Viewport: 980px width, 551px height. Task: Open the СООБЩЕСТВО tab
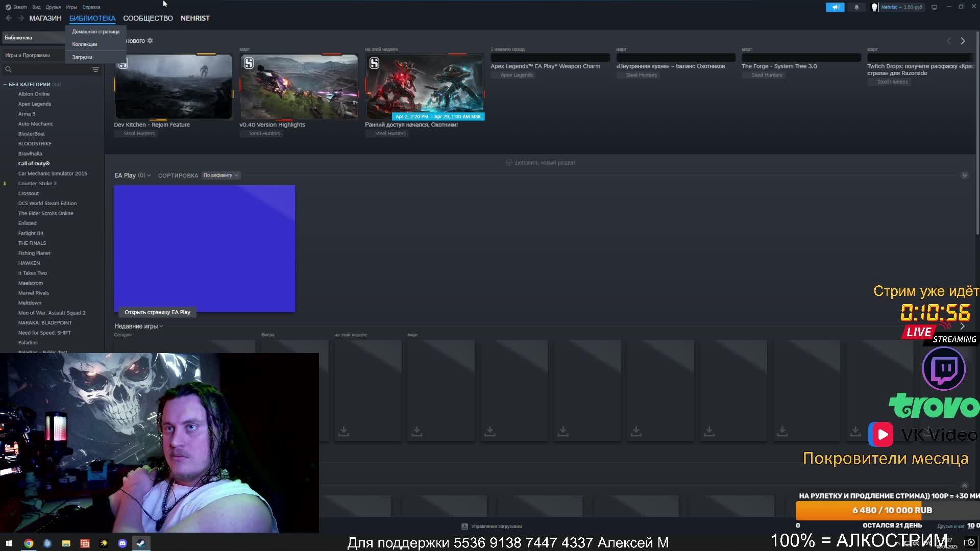click(x=148, y=18)
